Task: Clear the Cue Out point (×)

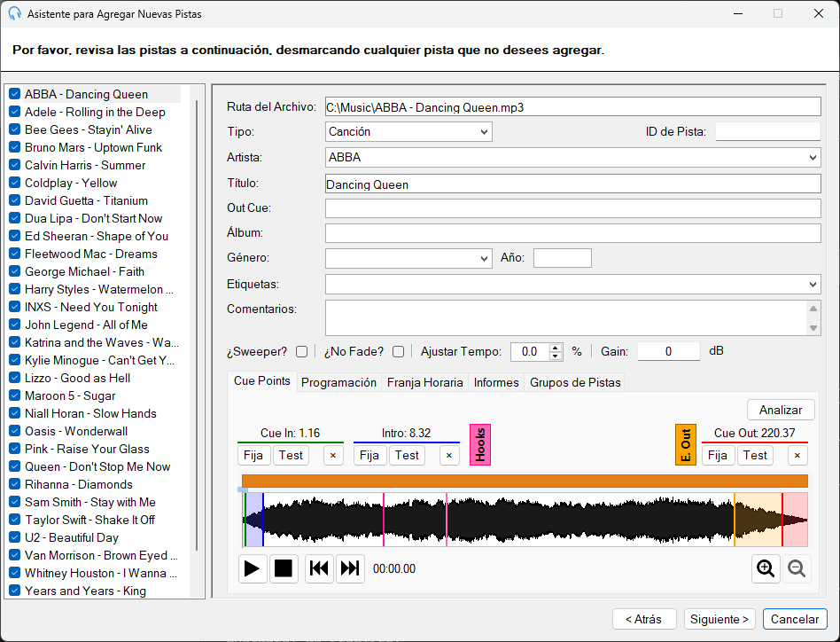Action: (x=797, y=456)
